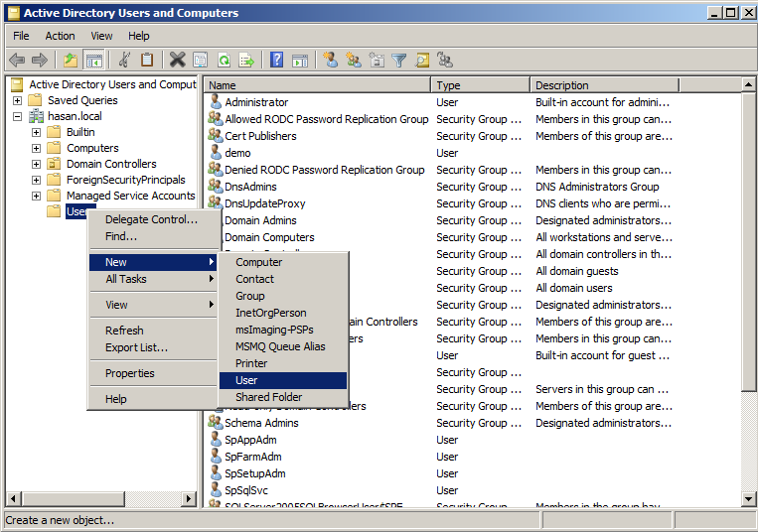This screenshot has height=532, width=758.
Task: Select Find... in the context menu
Action: point(153,236)
